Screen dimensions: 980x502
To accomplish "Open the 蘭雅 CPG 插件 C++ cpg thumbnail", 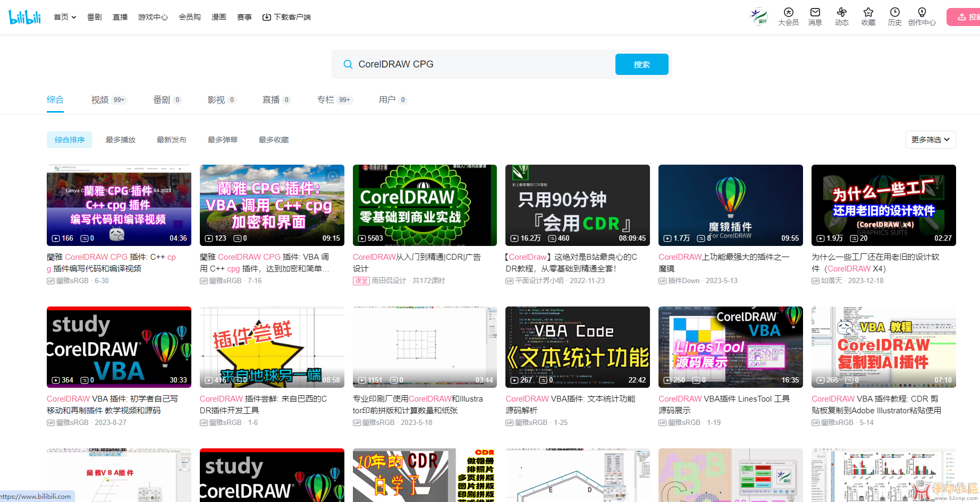I will tap(119, 205).
